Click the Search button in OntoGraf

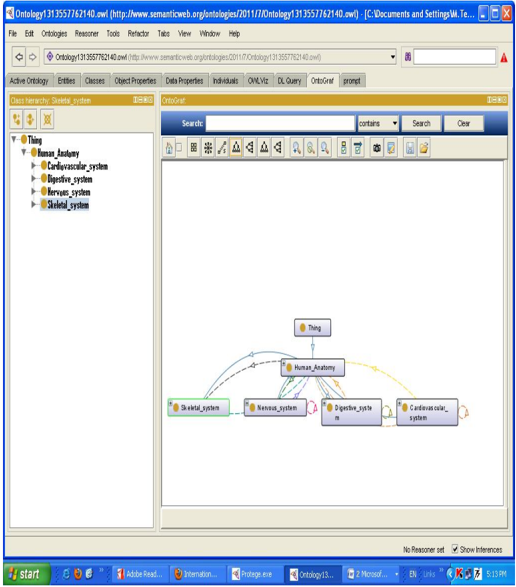tap(421, 123)
